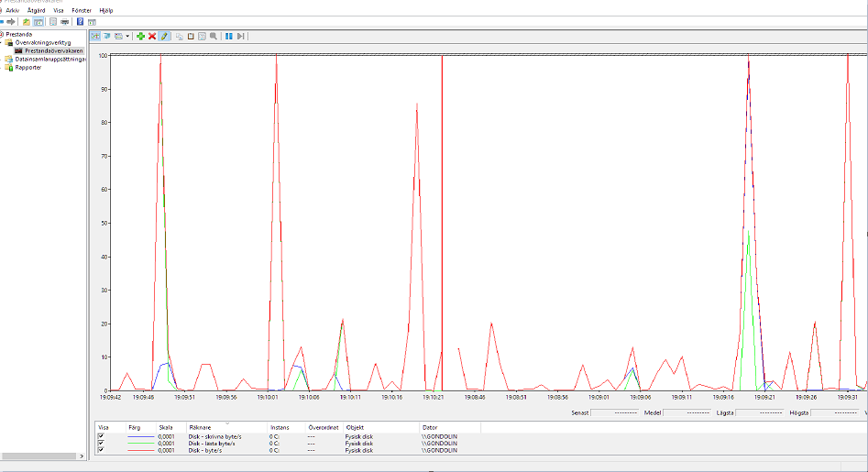This screenshot has height=472, width=868.
Task: Select the counter 'Disk - lästa byte/s'
Action: click(212, 444)
